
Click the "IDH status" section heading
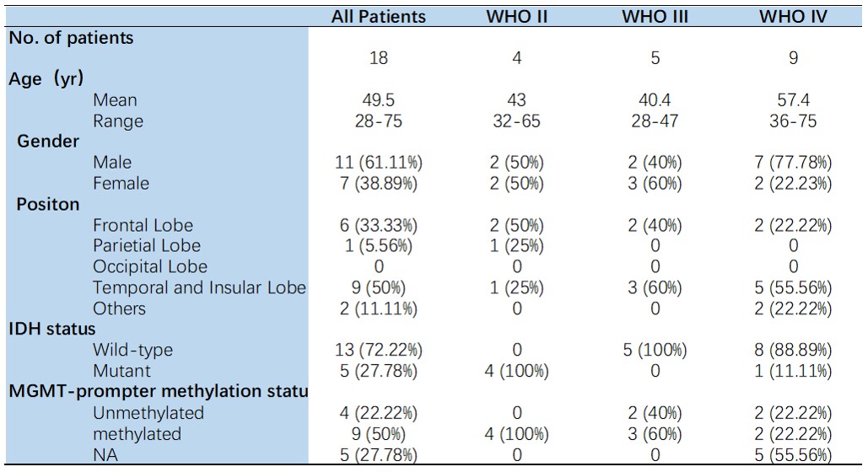coord(52,329)
